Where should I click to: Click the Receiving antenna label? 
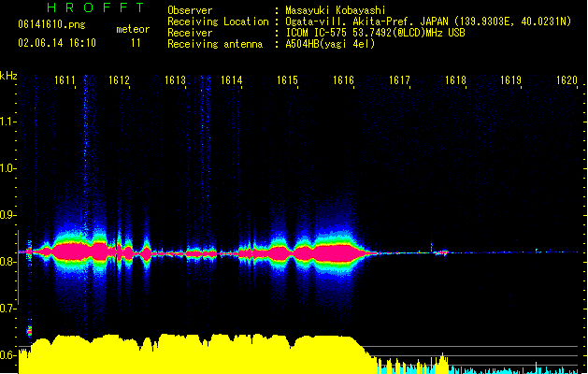(215, 44)
